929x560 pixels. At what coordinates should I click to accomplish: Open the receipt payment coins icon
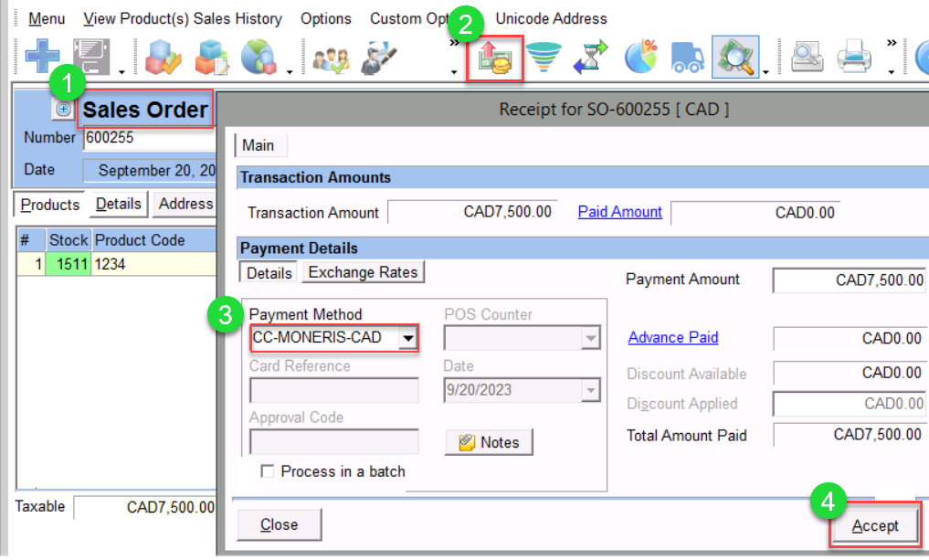point(494,59)
